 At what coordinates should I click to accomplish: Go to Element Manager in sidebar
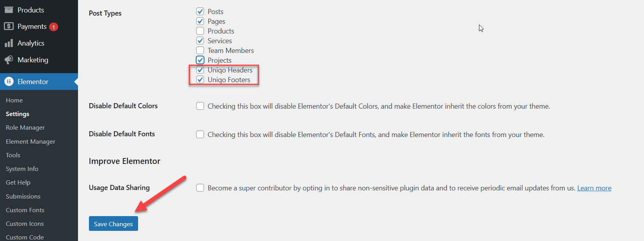tap(30, 142)
